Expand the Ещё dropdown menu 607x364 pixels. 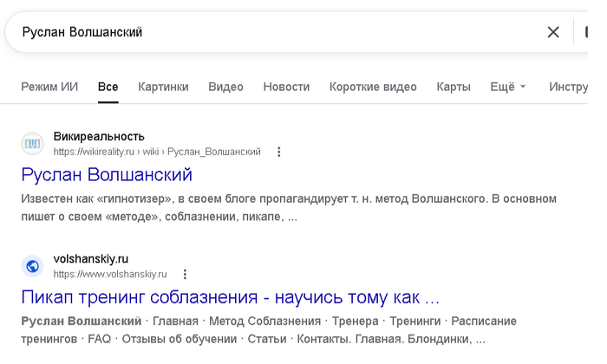tap(508, 87)
